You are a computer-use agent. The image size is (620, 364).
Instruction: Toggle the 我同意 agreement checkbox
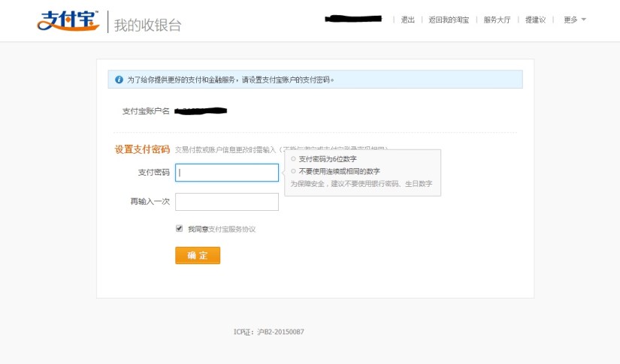point(179,228)
